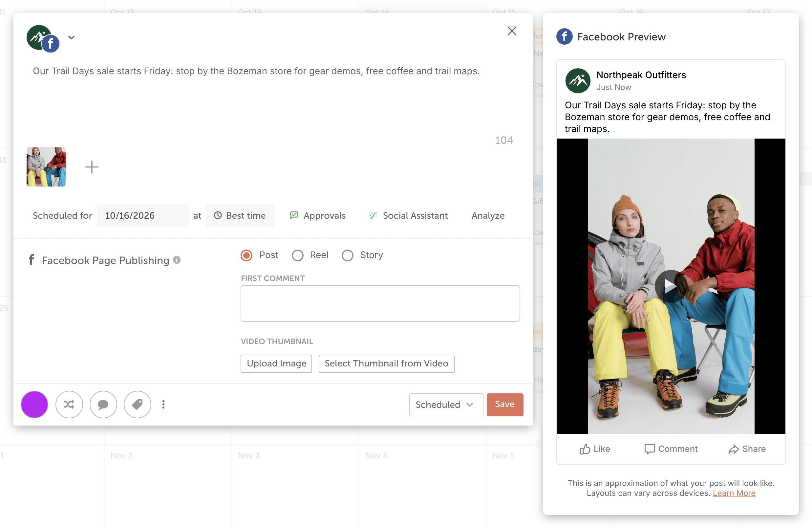Click the plus icon to add media
This screenshot has width=812, height=528.
[92, 167]
